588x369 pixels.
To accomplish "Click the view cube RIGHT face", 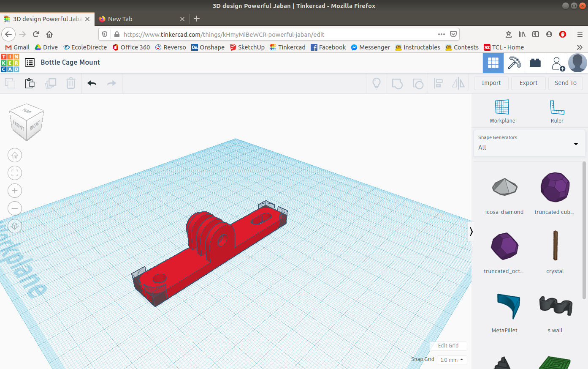I will pos(35,126).
